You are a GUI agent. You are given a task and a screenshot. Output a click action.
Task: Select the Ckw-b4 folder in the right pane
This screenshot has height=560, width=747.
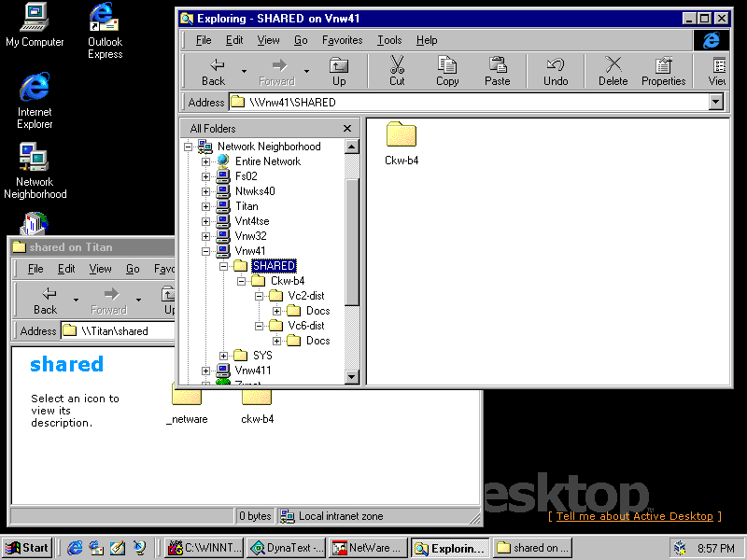[402, 143]
